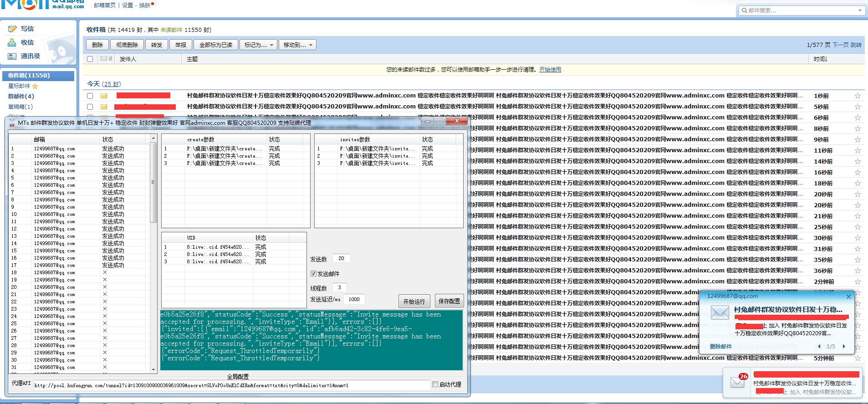Tick the select-all checkbox in the mail list header
This screenshot has width=868, height=404.
90,59
